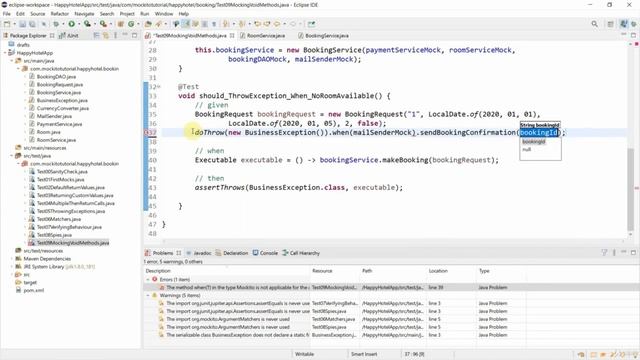Click the Open Perspective icon

[611, 24]
